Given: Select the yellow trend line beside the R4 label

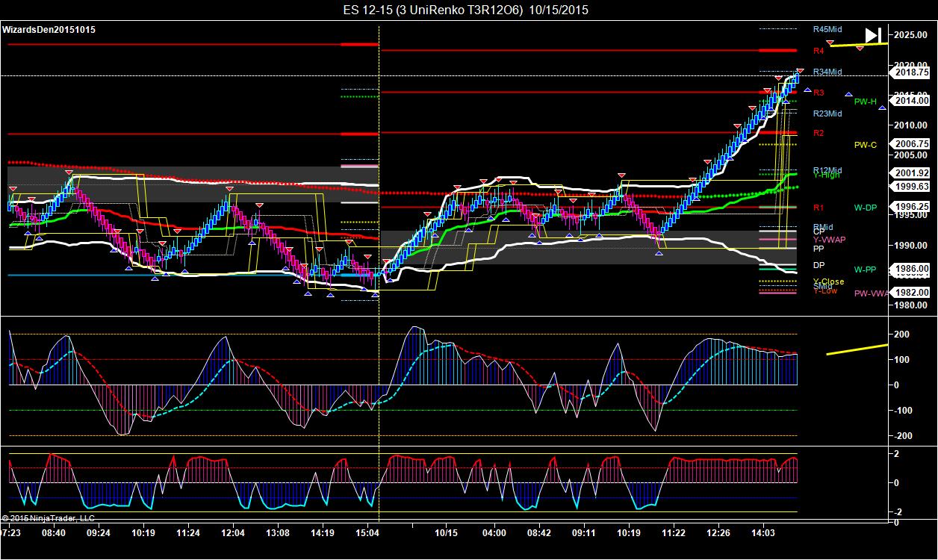Looking at the screenshot, I should [859, 45].
